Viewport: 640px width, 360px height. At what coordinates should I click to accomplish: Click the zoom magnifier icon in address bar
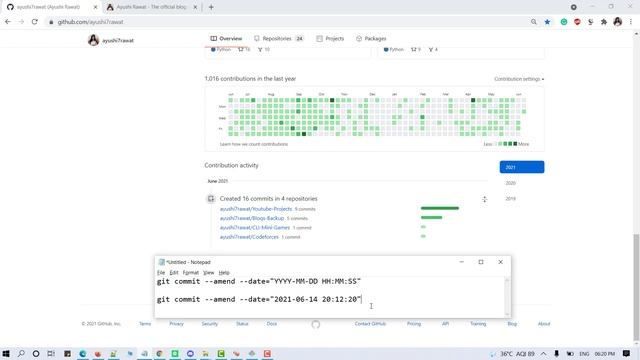(x=534, y=22)
